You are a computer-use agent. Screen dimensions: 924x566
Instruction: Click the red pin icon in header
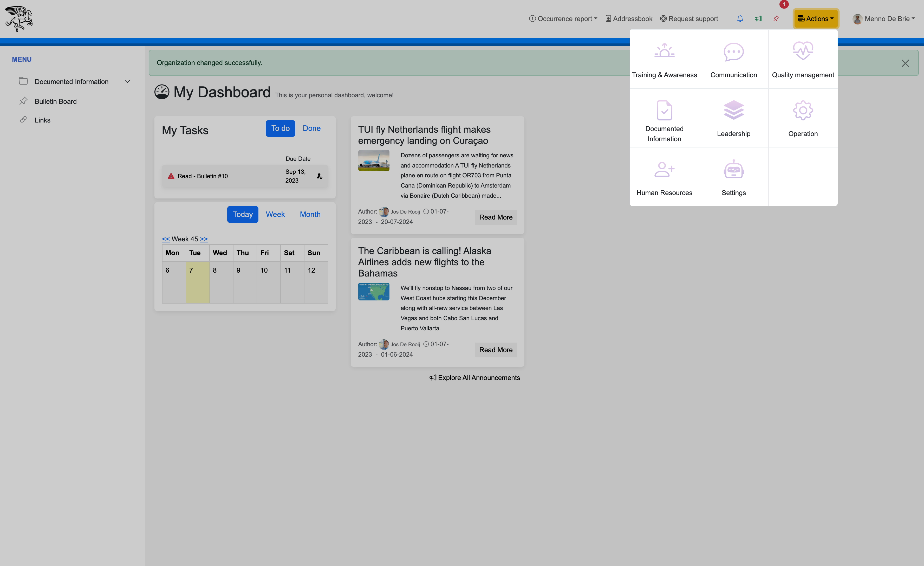pyautogui.click(x=776, y=19)
